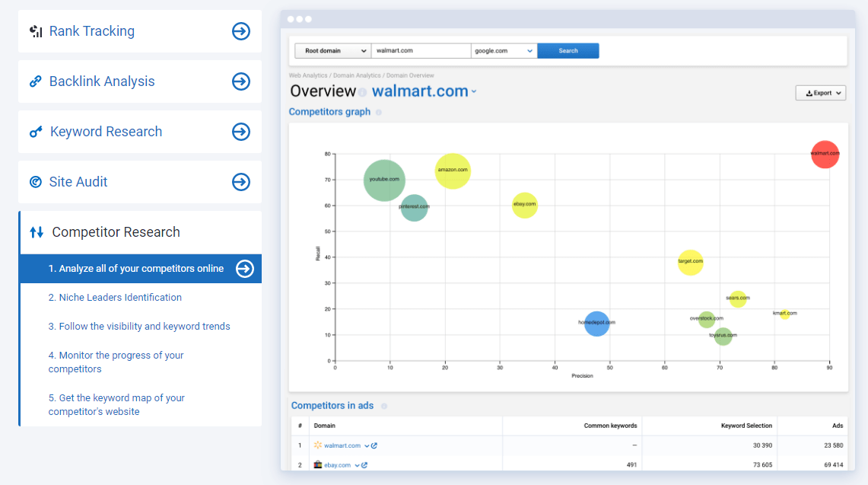Select the Competitor Research section header

pos(140,232)
